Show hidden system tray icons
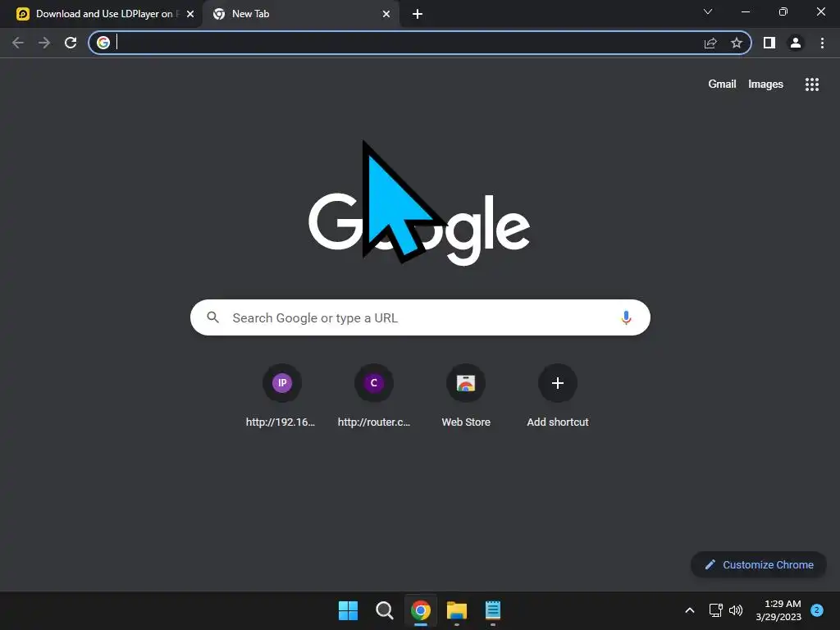840x630 pixels. point(690,610)
